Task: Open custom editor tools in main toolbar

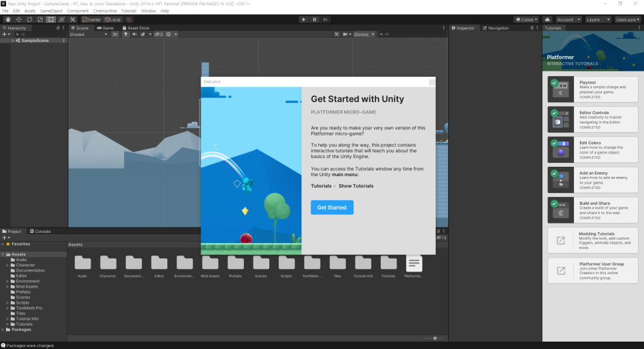Action: click(73, 19)
